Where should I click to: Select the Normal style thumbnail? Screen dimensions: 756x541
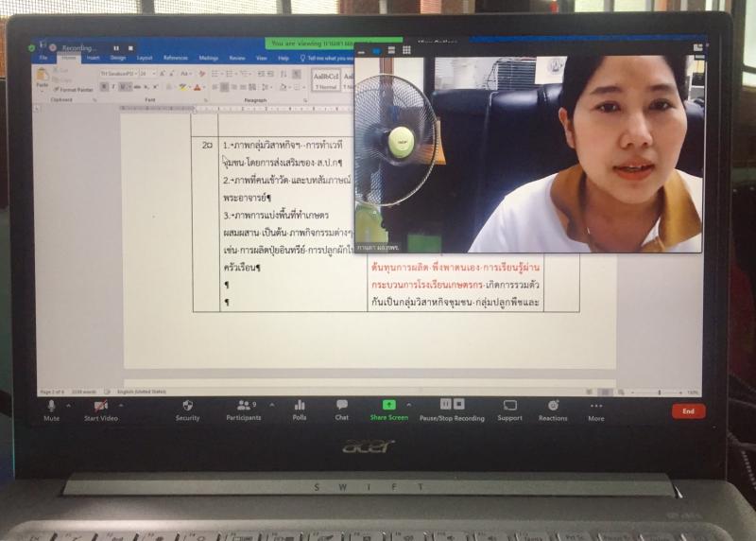pyautogui.click(x=326, y=80)
